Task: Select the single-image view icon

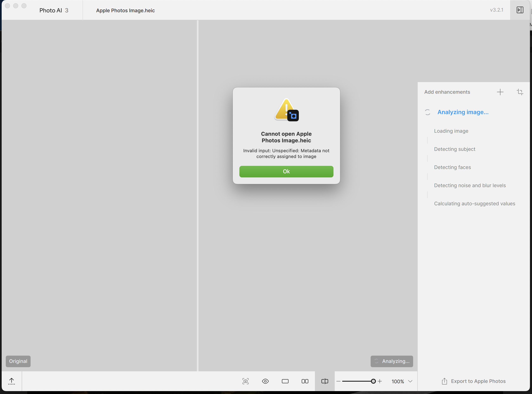Action: click(x=285, y=381)
